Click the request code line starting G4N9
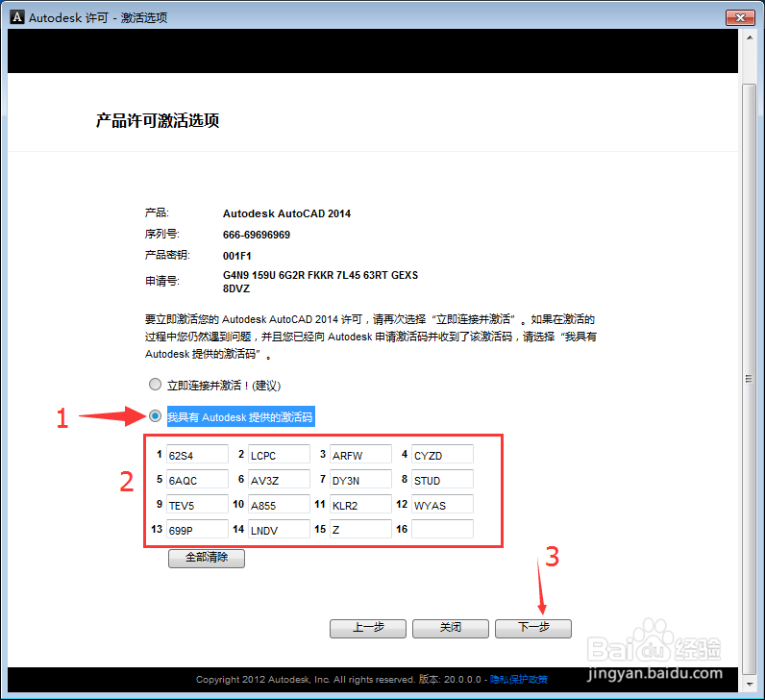 point(320,275)
